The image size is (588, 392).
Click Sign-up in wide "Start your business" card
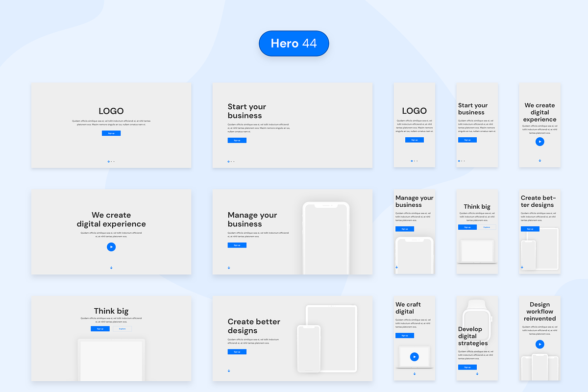click(237, 140)
